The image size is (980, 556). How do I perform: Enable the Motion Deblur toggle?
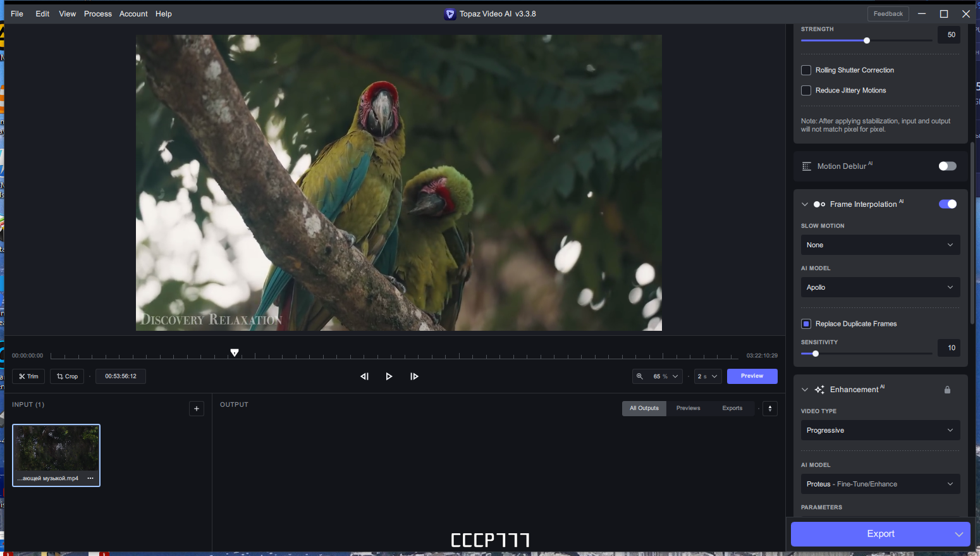click(x=947, y=166)
